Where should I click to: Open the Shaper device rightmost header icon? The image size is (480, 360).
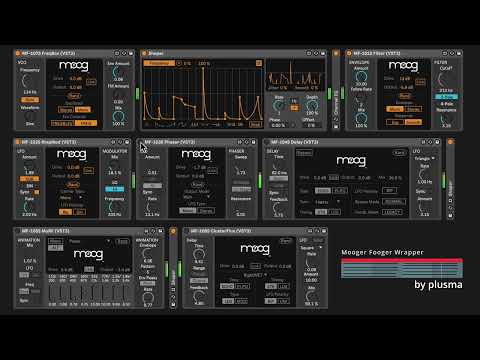323,53
